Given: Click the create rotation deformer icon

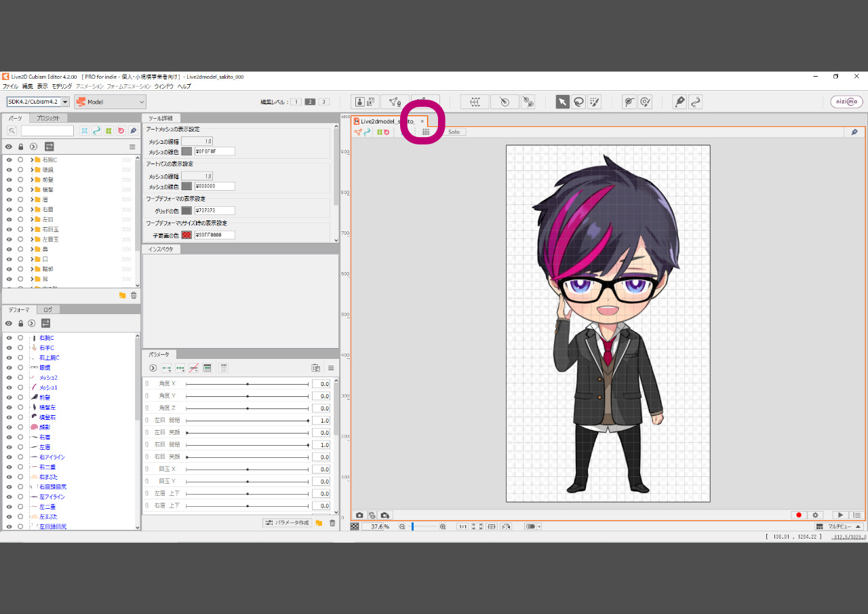Looking at the screenshot, I should click(505, 102).
